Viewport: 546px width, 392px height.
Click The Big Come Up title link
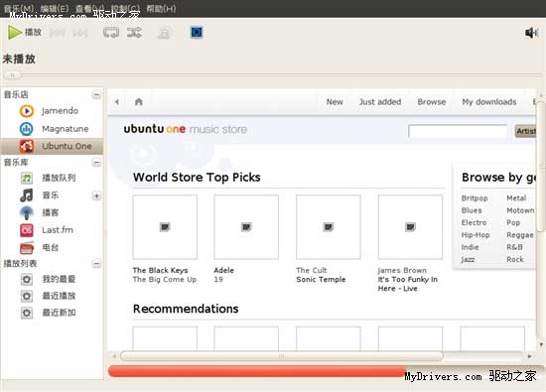tap(165, 280)
